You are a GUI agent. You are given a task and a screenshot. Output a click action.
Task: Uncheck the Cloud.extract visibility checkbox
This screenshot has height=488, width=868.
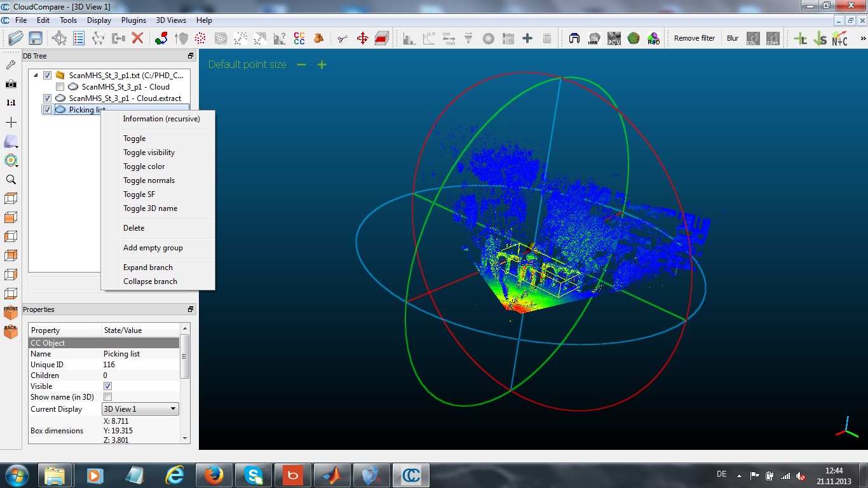[47, 98]
